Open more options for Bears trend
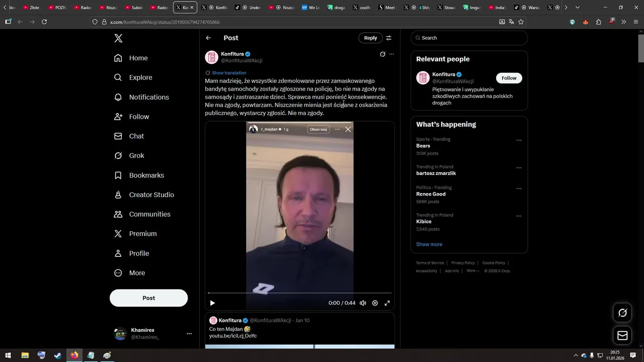The height and width of the screenshot is (362, 644). 519,140
